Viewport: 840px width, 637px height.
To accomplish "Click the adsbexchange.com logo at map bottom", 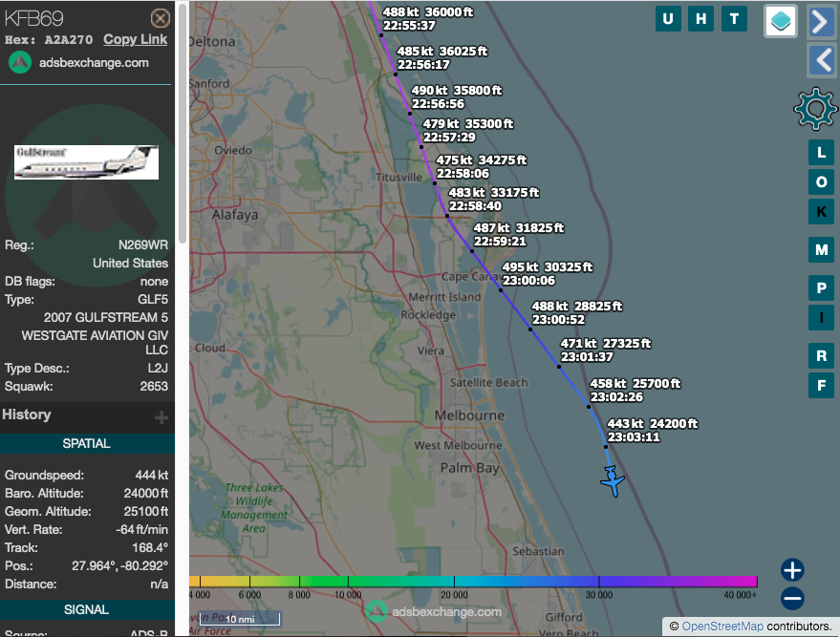I will click(434, 611).
